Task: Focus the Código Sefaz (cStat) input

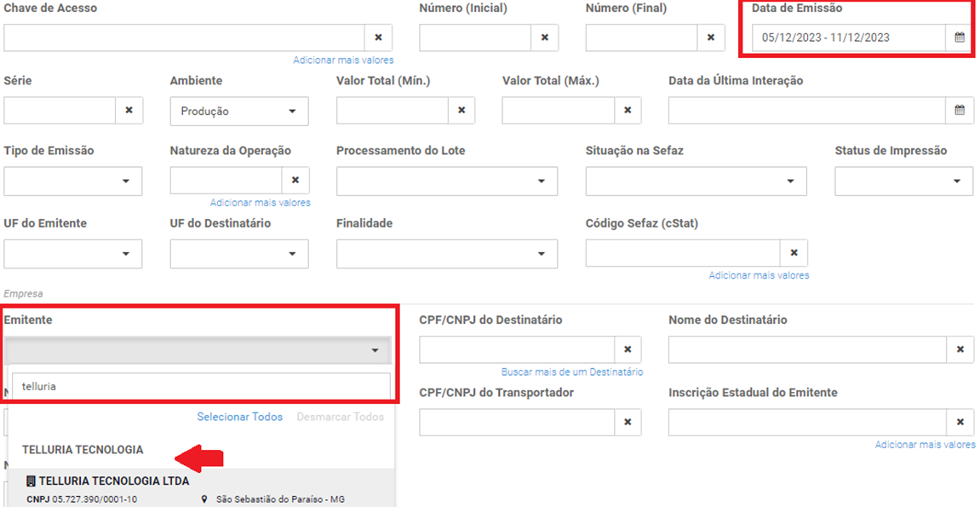Action: point(683,252)
